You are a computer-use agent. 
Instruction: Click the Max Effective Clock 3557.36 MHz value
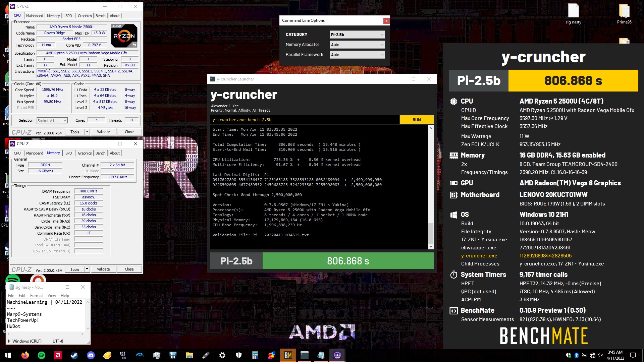tap(533, 126)
